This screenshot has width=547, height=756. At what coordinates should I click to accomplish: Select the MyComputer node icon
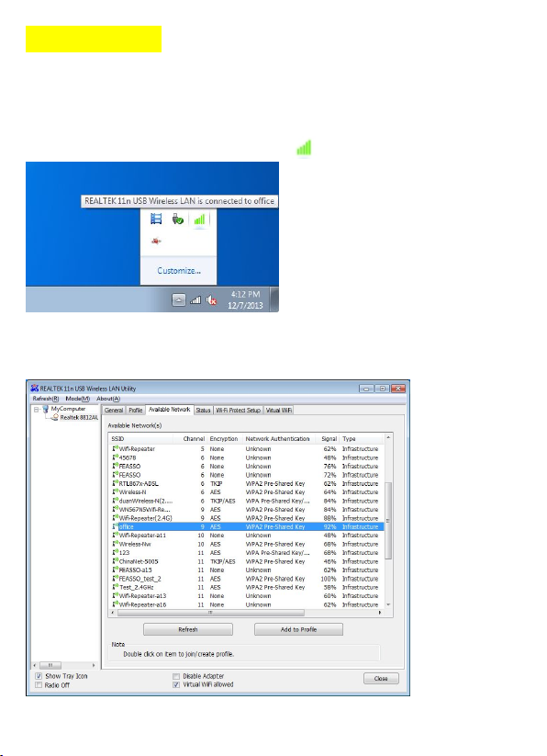(46, 409)
